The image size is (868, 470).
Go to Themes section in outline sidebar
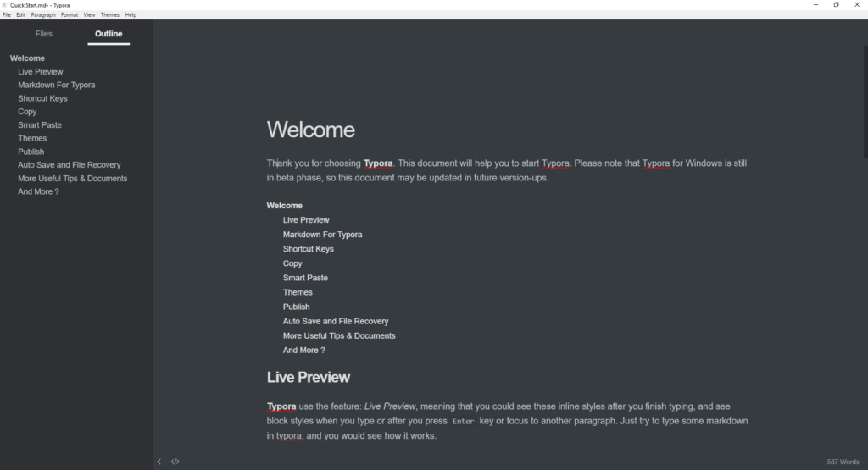tap(32, 138)
